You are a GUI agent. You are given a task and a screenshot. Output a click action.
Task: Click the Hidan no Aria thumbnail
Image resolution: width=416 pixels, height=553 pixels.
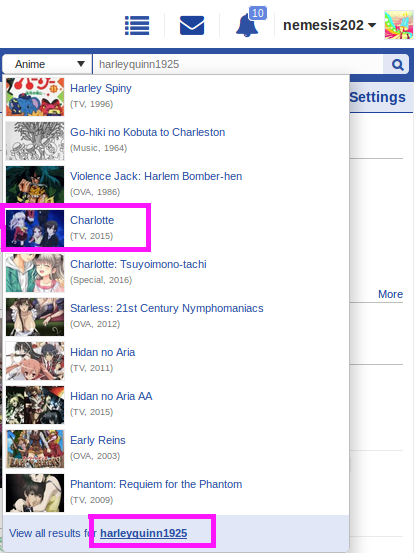tap(35, 361)
